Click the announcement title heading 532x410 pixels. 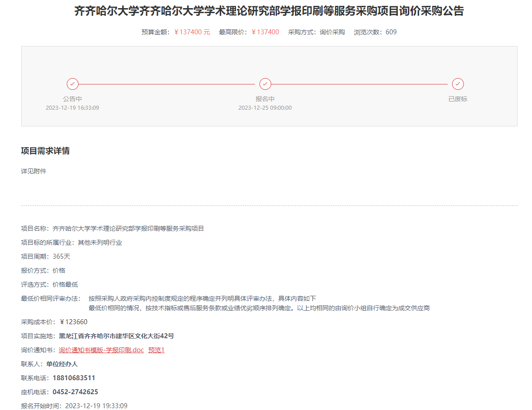pyautogui.click(x=269, y=11)
